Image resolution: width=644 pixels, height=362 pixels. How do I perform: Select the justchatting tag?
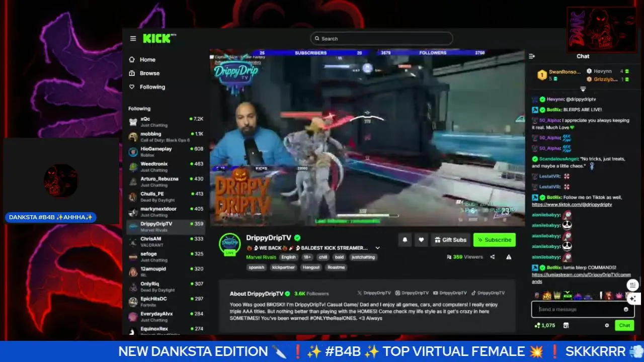(363, 257)
